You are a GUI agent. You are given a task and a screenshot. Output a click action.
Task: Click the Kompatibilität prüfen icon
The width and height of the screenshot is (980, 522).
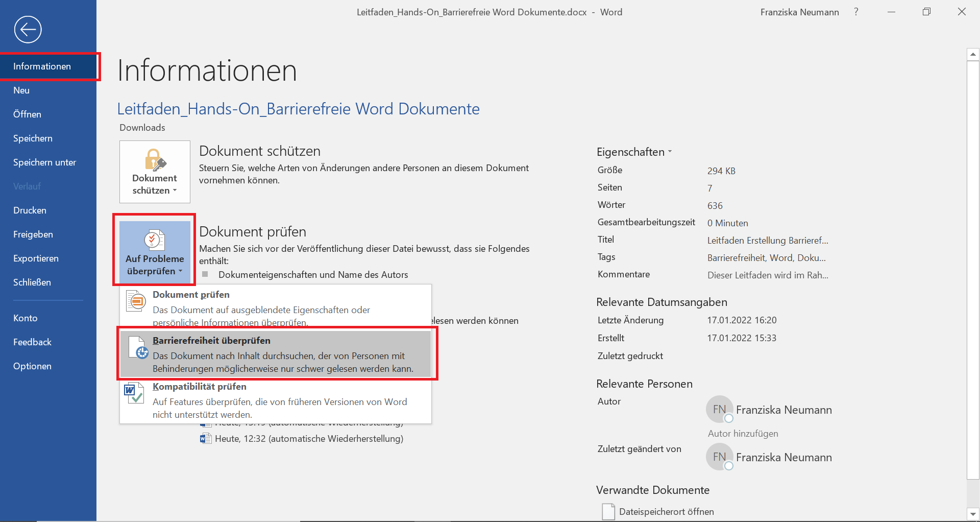point(134,393)
